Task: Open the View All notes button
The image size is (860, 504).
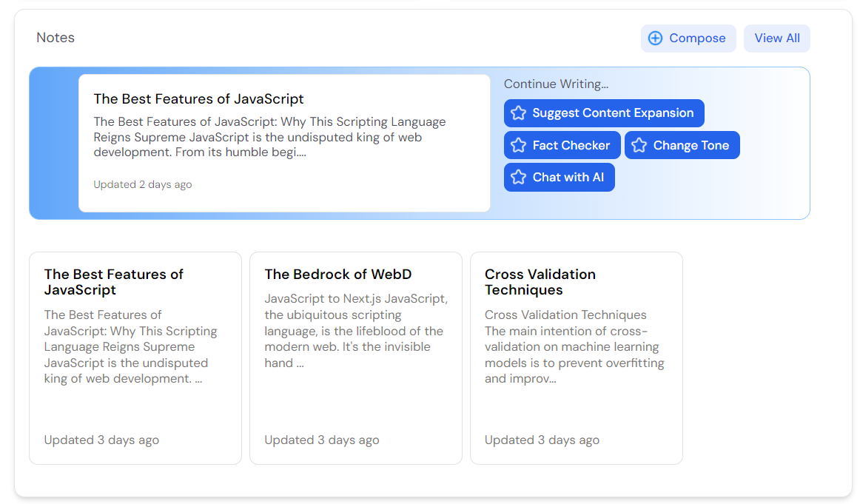Action: point(776,38)
